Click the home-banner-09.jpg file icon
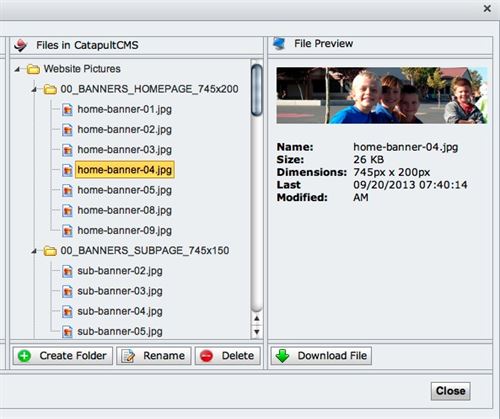 pyautogui.click(x=67, y=231)
